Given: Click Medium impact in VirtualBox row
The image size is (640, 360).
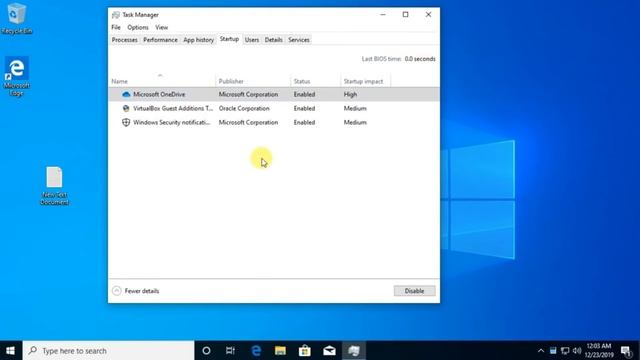Looking at the screenshot, I should (x=355, y=109).
